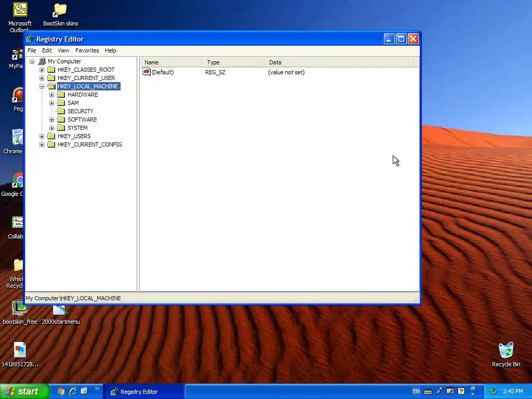Image resolution: width=532 pixels, height=399 pixels.
Task: Click the EN language indicator
Action: point(416,392)
